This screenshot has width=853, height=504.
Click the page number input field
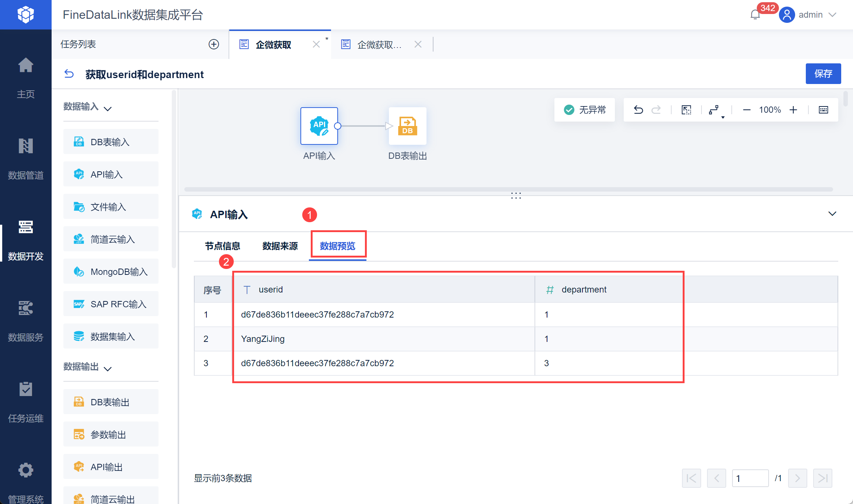pos(750,478)
